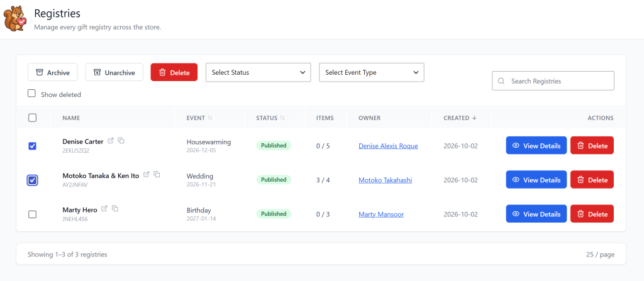This screenshot has height=281, width=644.
Task: View Details for Marty Hero registry
Action: coord(536,214)
